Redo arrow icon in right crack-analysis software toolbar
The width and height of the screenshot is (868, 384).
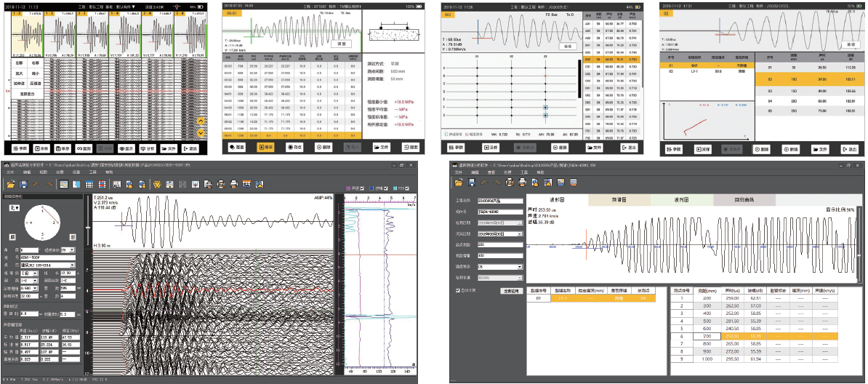pos(496,183)
